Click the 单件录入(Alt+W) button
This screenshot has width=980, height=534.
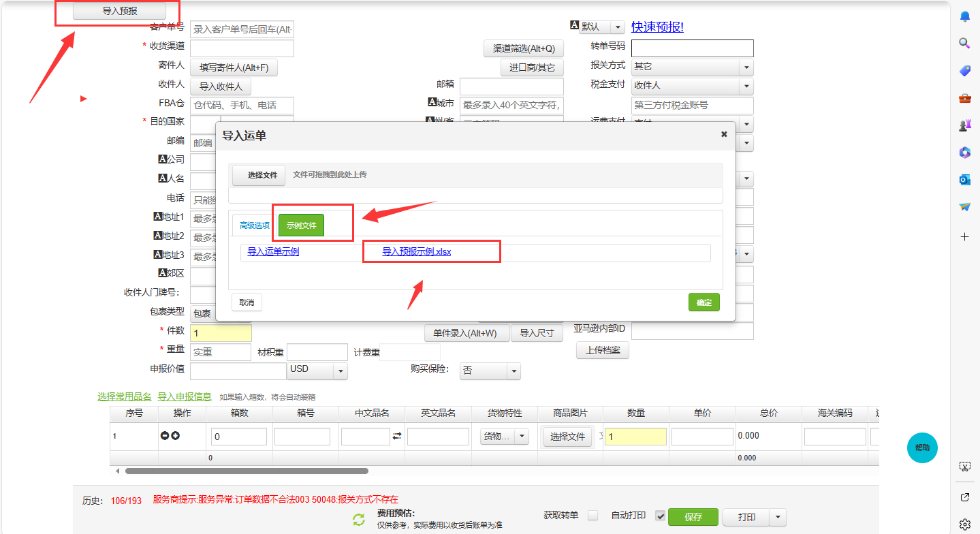point(467,333)
